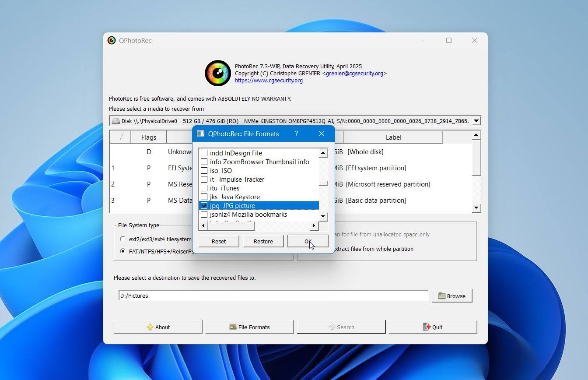
Task: Confirm format selection with OK
Action: tap(308, 241)
